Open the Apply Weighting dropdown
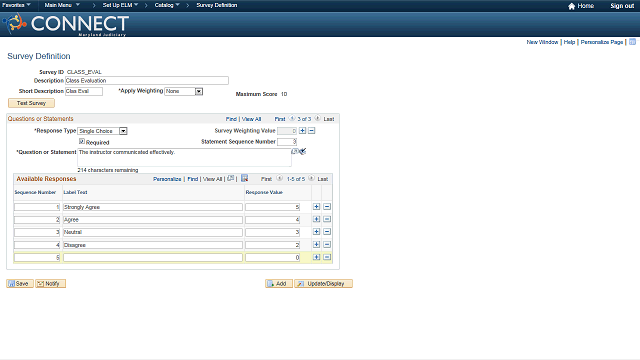 pos(199,91)
